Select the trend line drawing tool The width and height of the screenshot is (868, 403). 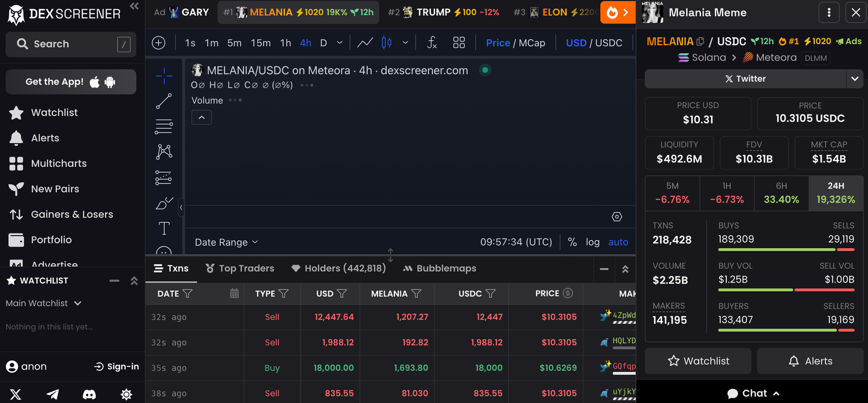click(164, 101)
